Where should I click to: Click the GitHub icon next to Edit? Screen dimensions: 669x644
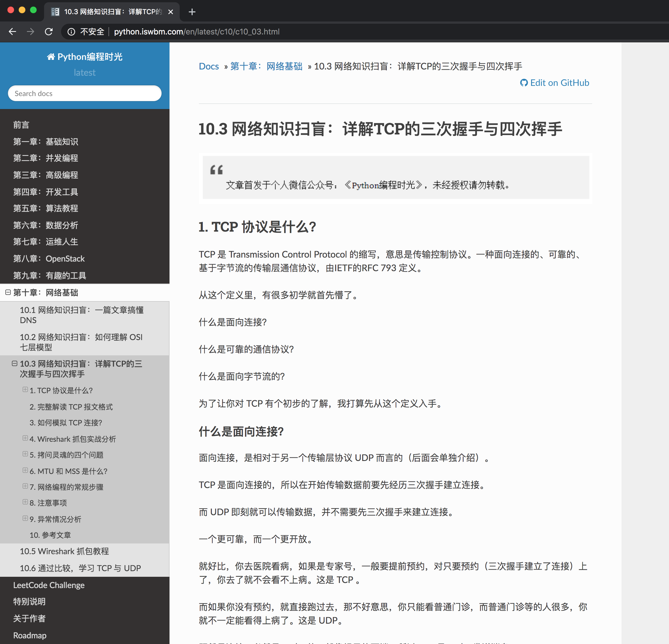(524, 83)
